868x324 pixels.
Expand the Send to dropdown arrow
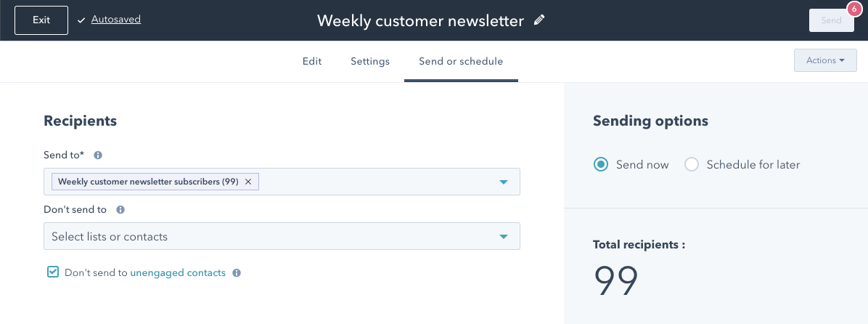click(503, 182)
